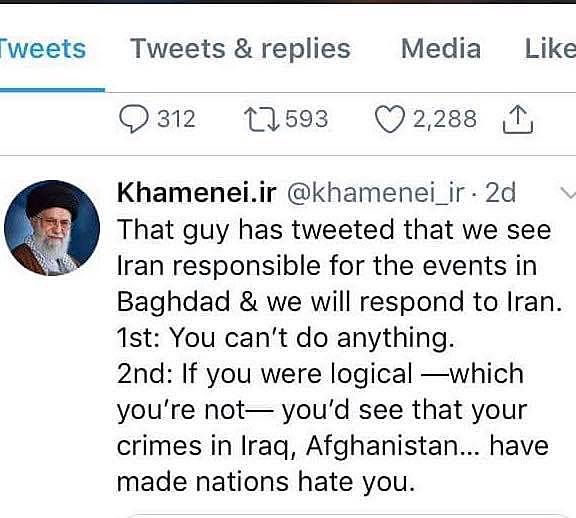
Task: Open the share upload icon
Action: 518,119
